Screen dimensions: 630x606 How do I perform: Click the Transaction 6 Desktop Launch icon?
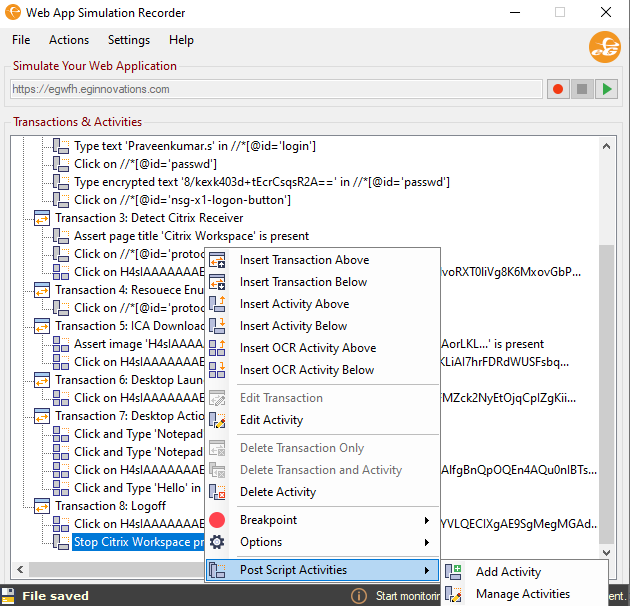click(42, 380)
